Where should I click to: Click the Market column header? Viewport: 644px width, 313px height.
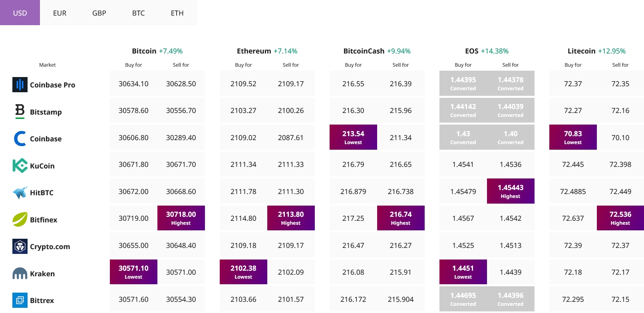coord(48,65)
